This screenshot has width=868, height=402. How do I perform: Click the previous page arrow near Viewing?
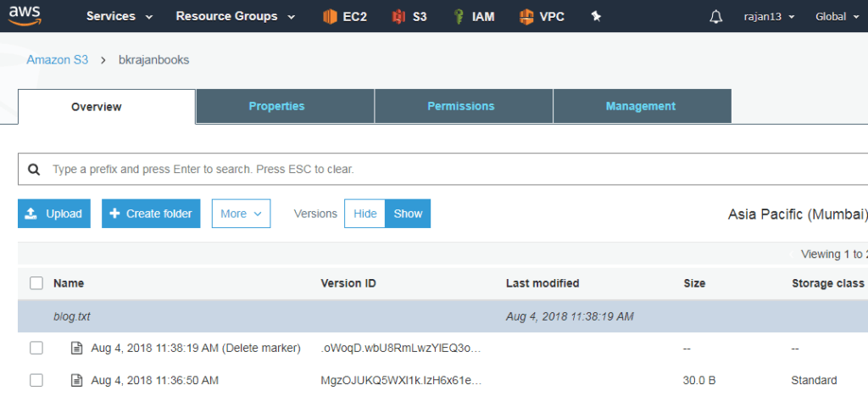[791, 254]
